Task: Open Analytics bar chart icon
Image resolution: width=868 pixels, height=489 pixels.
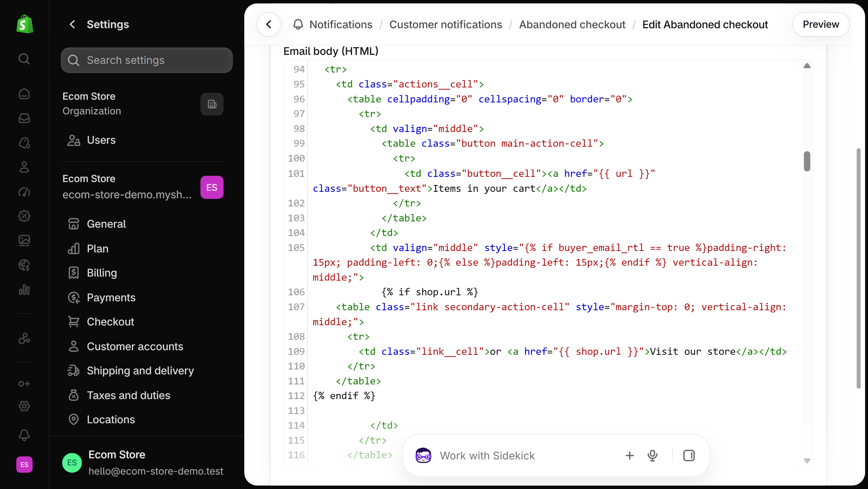Action: pyautogui.click(x=24, y=290)
